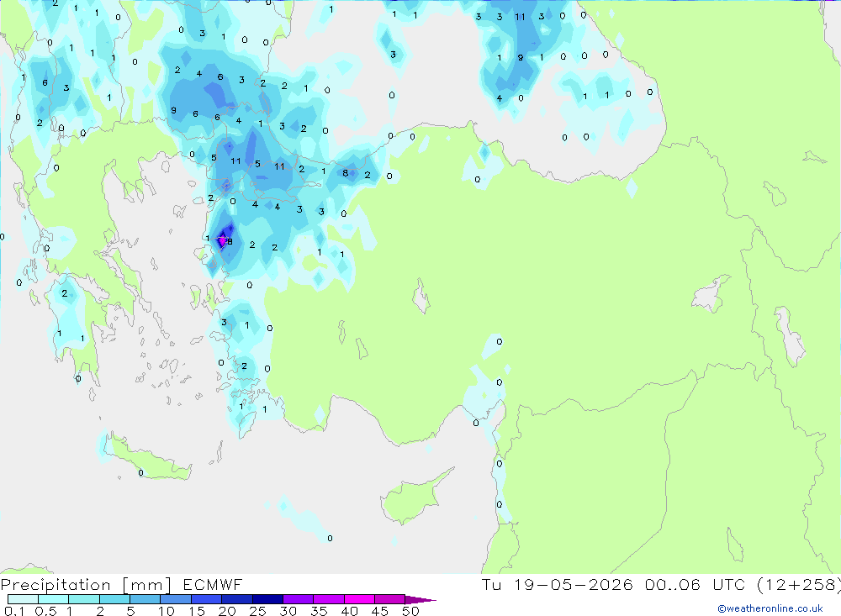Viewport: 841px width, 616px height.
Task: Select the 20–25 mm legend swatch
Action: point(237,599)
